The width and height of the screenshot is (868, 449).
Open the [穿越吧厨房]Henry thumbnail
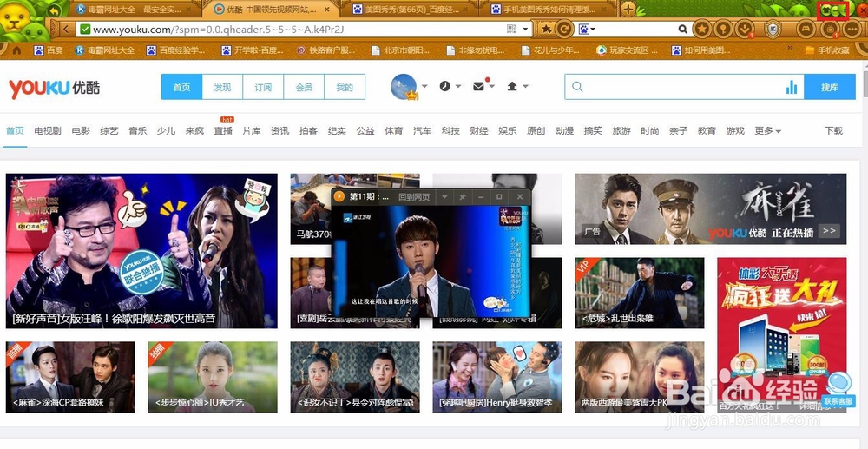497,377
